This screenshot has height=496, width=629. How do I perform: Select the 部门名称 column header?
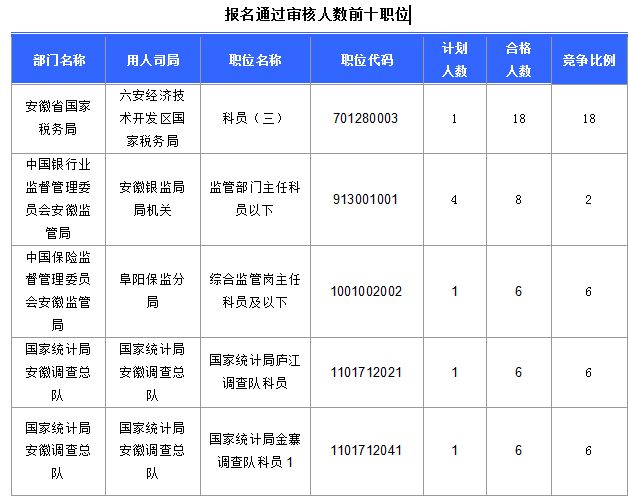(58, 60)
